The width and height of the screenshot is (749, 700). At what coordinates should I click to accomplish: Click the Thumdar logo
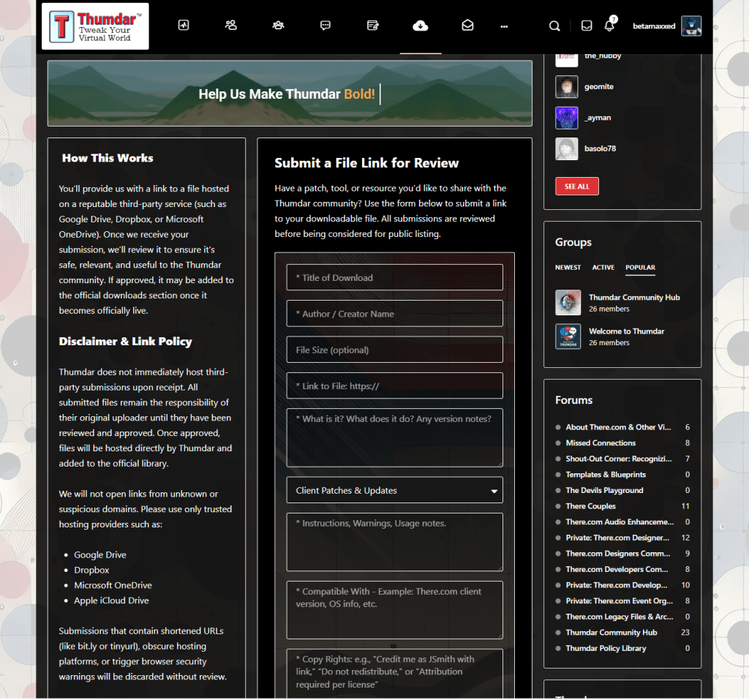coord(95,26)
